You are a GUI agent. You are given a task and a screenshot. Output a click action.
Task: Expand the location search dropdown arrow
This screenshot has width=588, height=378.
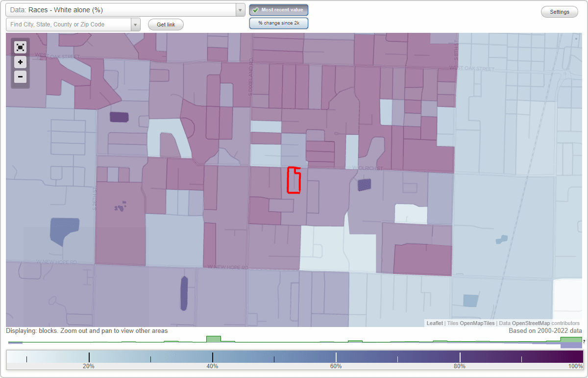(x=136, y=25)
